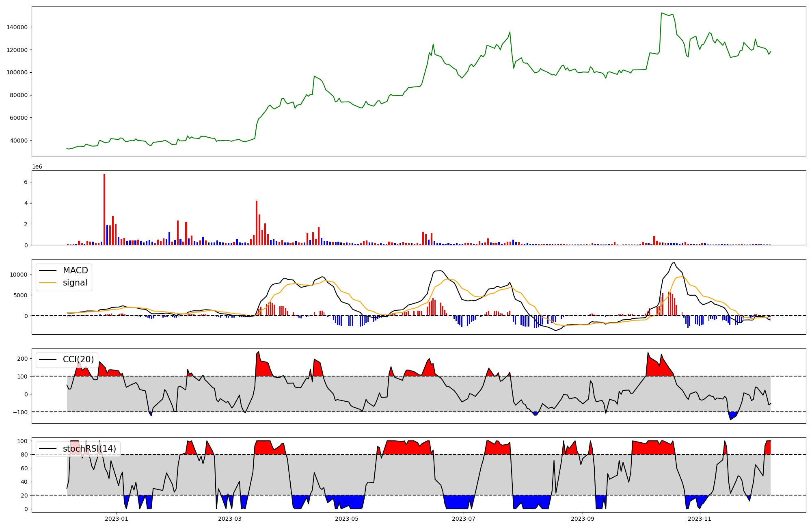
Task: Click the 1e6 volume scale label
Action: [37, 167]
